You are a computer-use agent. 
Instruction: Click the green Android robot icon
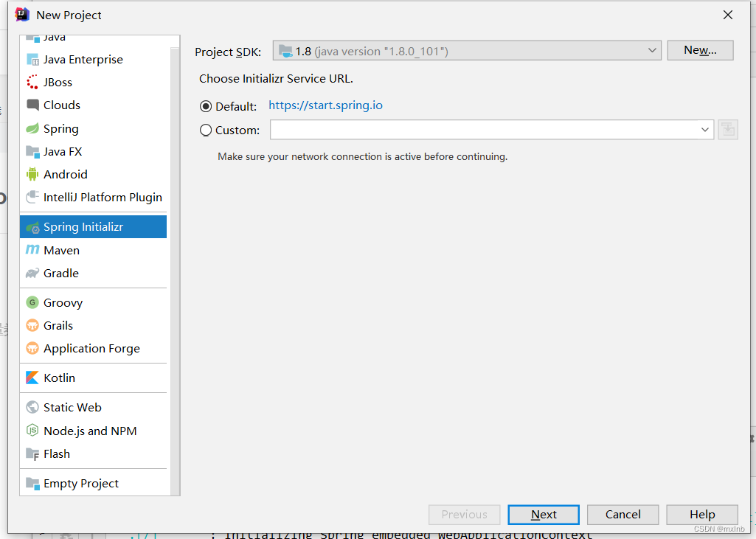click(32, 174)
